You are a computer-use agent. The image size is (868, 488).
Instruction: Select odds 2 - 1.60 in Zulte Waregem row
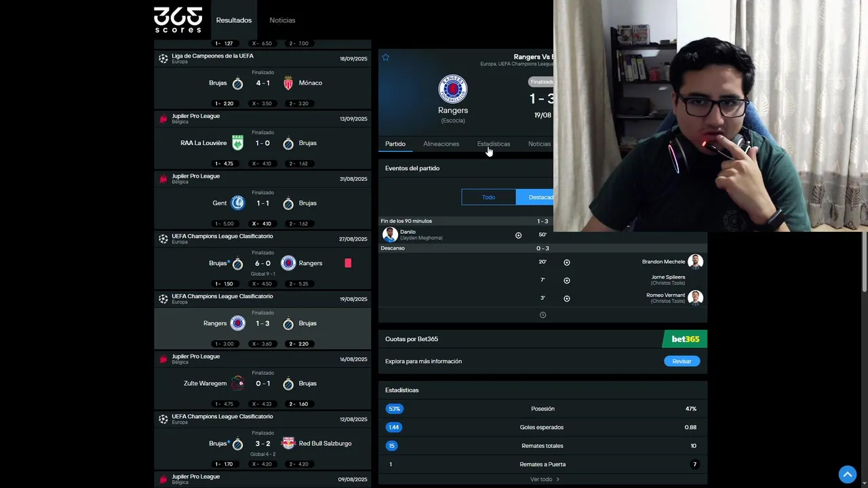(x=298, y=404)
